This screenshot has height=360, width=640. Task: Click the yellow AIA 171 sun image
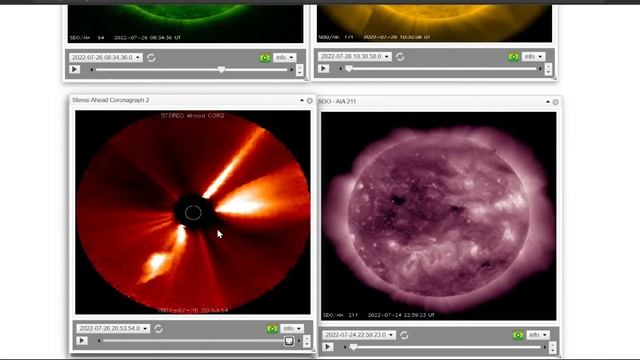434,23
